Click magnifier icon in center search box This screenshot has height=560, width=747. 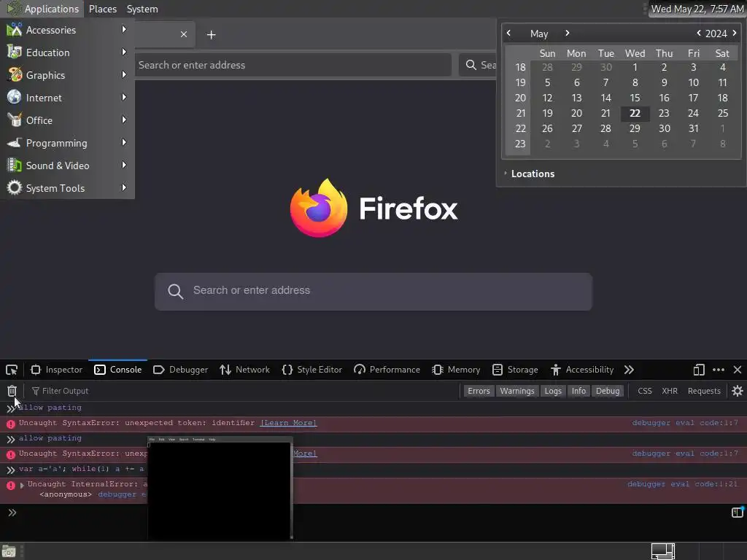coord(175,292)
